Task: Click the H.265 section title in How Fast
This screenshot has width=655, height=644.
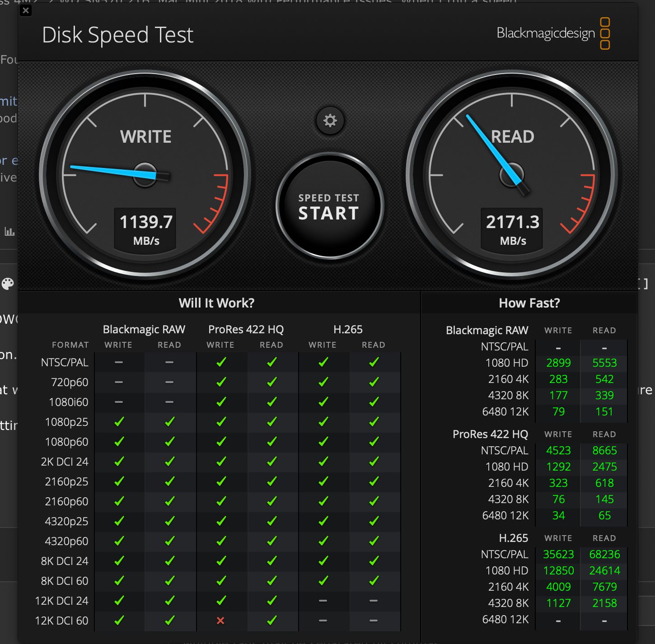Action: coord(514,538)
